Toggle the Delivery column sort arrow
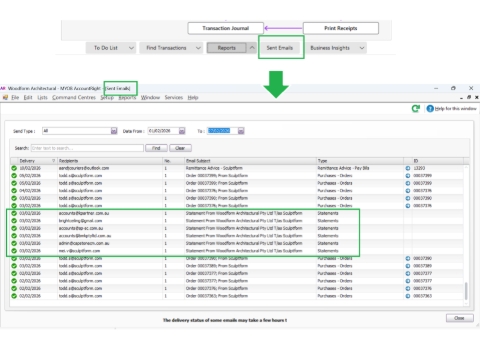The image size is (480, 360). pos(53,161)
